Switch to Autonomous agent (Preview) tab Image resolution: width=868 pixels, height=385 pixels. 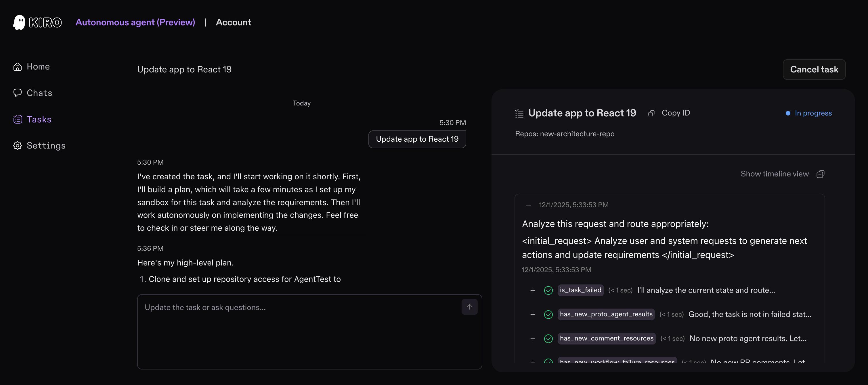click(135, 22)
